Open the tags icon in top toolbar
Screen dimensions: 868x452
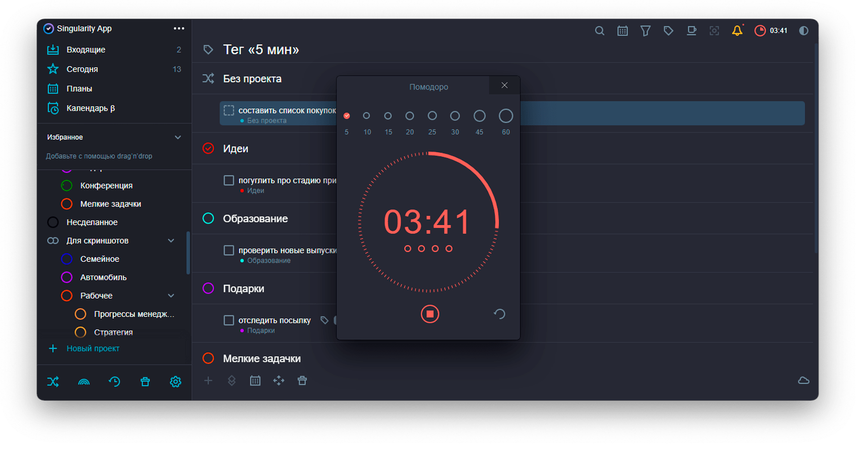point(668,31)
